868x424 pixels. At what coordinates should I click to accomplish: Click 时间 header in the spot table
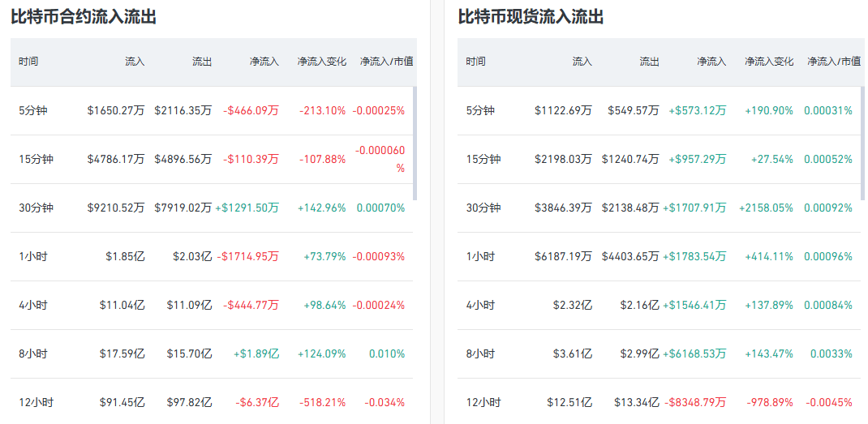pos(476,62)
